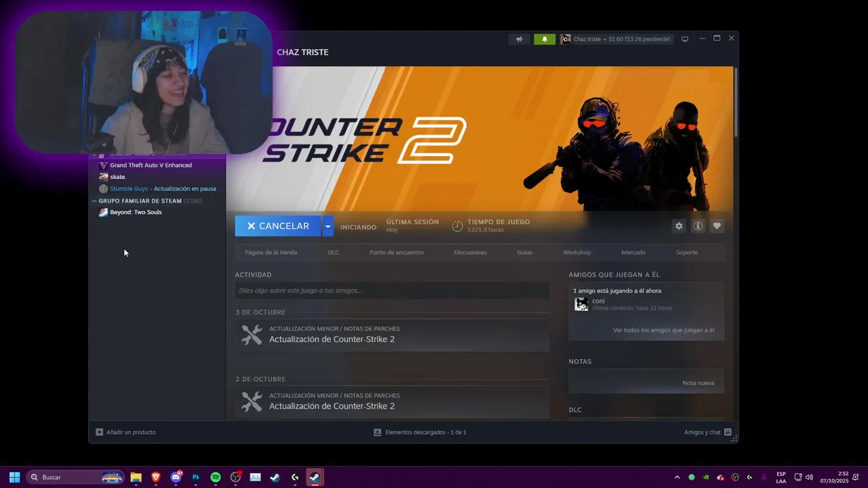Open Steam announcements megaphone icon
The height and width of the screenshot is (488, 868).
pos(519,39)
